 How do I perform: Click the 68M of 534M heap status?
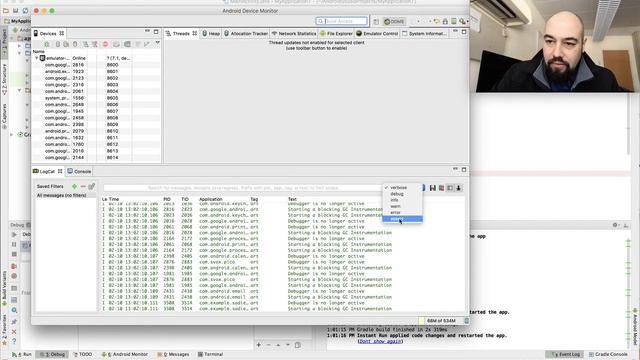pos(441,321)
